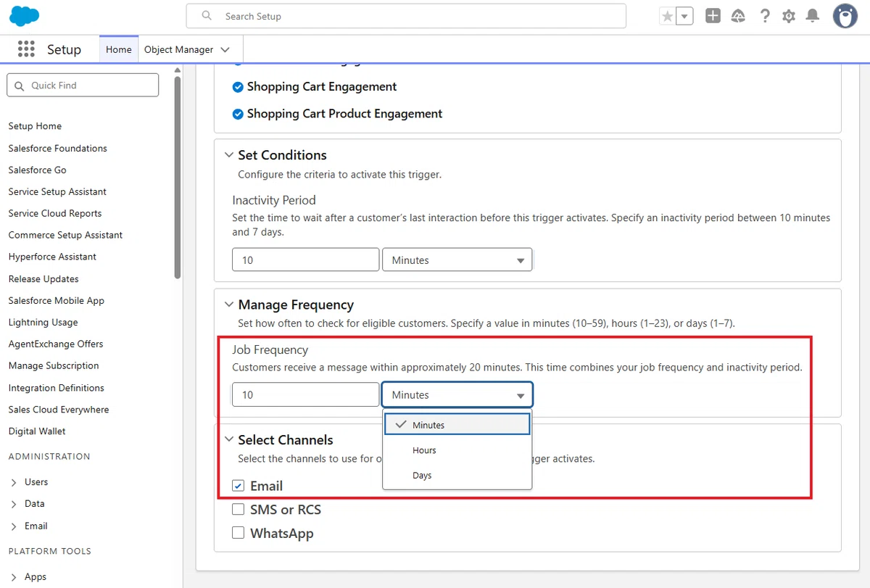
Task: Click the Job Frequency number field
Action: (305, 394)
